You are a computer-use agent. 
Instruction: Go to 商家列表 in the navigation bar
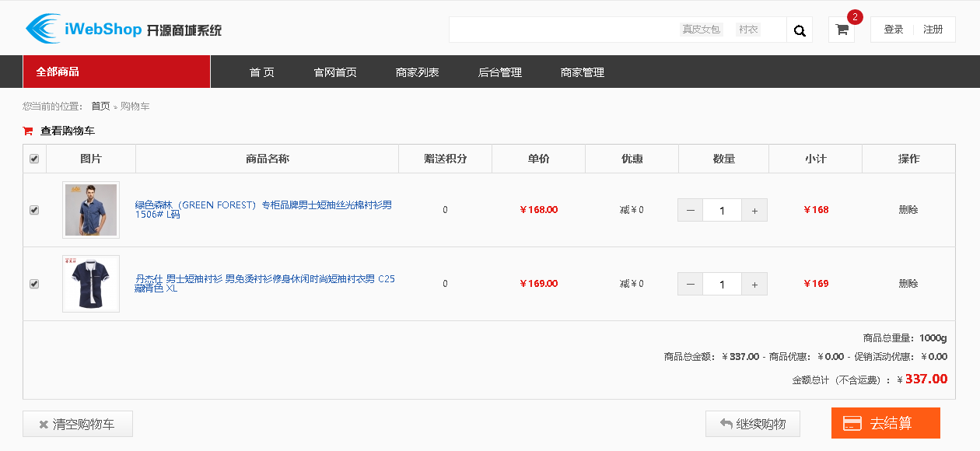click(x=417, y=72)
